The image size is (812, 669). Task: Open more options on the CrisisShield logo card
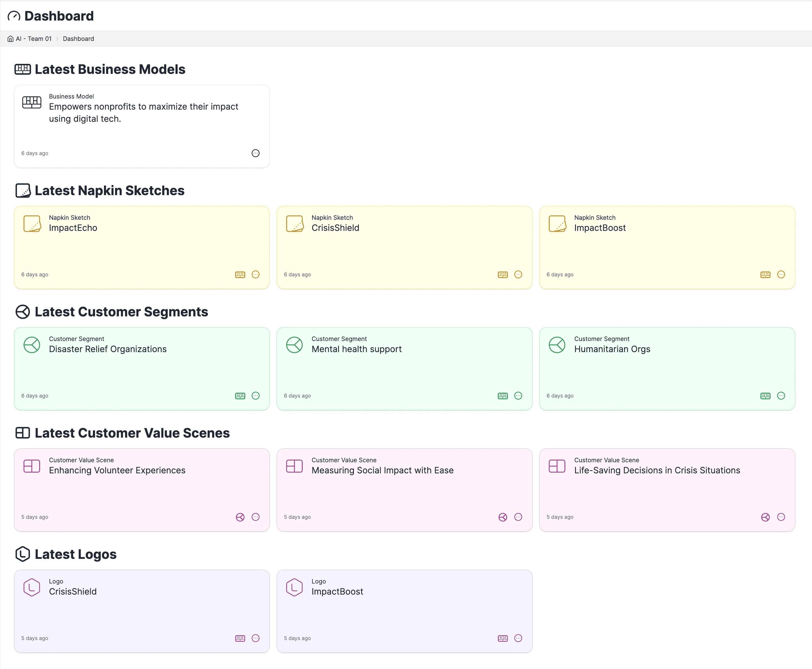(256, 638)
